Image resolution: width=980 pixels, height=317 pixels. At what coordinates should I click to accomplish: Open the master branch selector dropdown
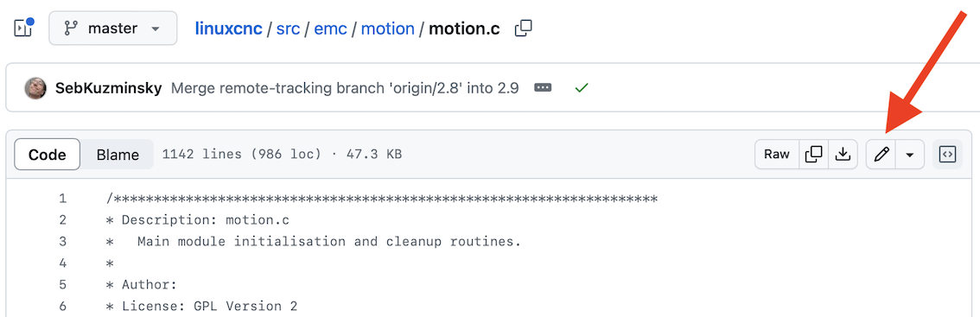[113, 29]
